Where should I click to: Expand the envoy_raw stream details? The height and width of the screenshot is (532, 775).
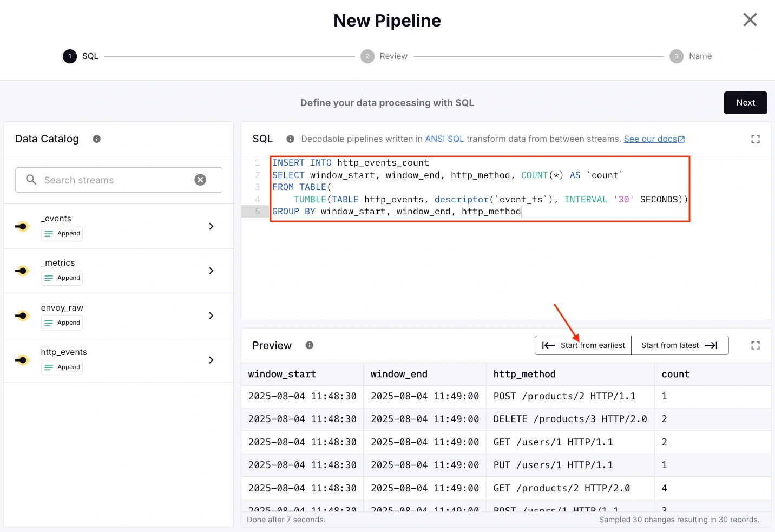pos(212,316)
